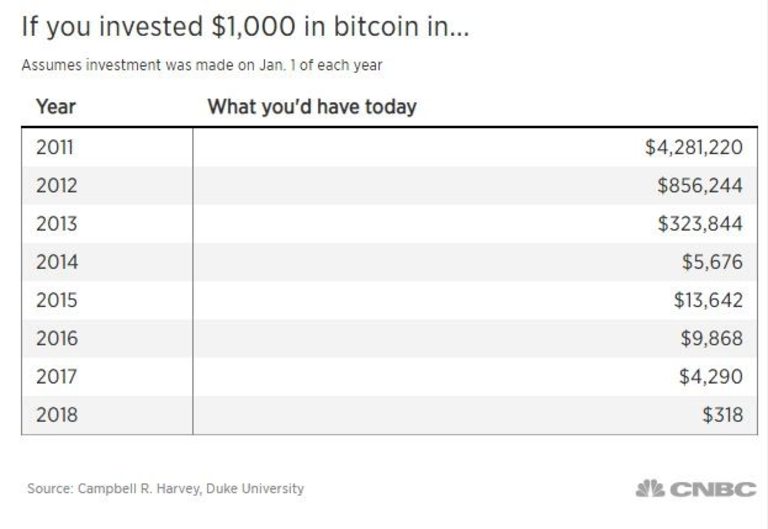This screenshot has width=768, height=529.
Task: Click the $5,676 value
Action: (712, 262)
